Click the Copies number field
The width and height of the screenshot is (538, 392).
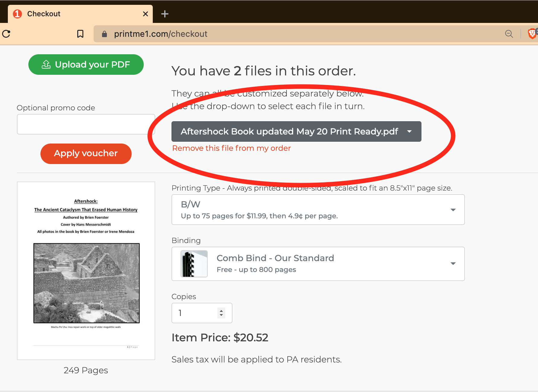pos(202,313)
